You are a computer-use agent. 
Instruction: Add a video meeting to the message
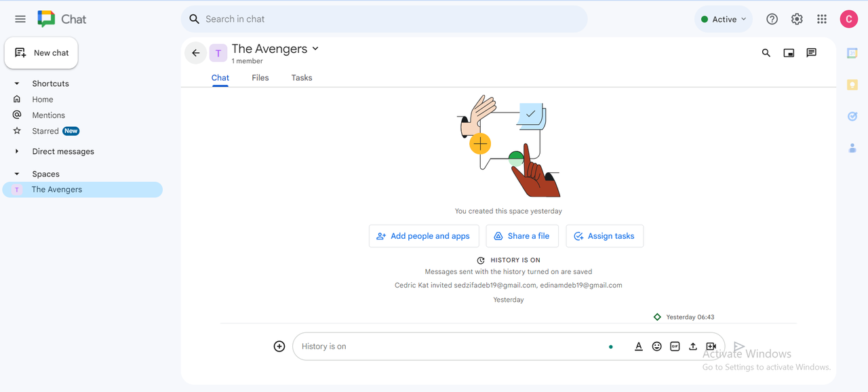click(x=711, y=347)
